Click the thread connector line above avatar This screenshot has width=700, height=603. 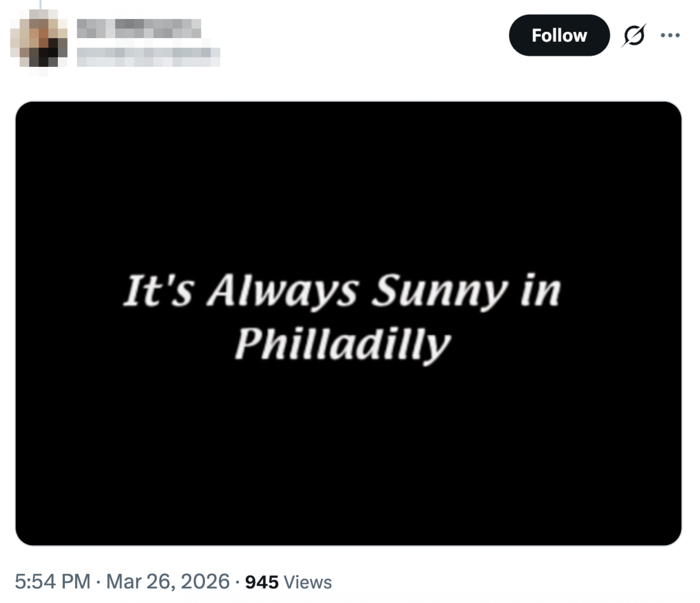[x=40, y=4]
